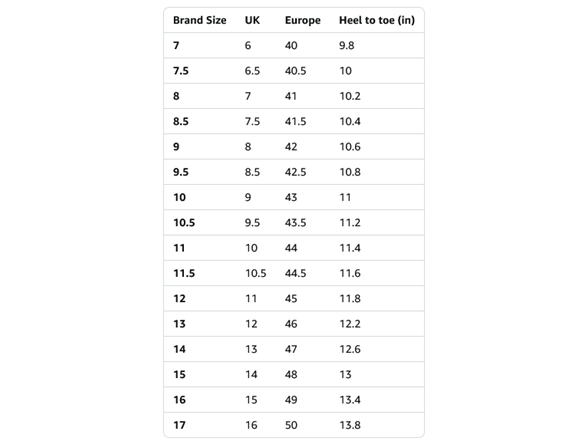The width and height of the screenshot is (588, 441).
Task: Click the heel to toe 13.4 value
Action: (x=350, y=400)
